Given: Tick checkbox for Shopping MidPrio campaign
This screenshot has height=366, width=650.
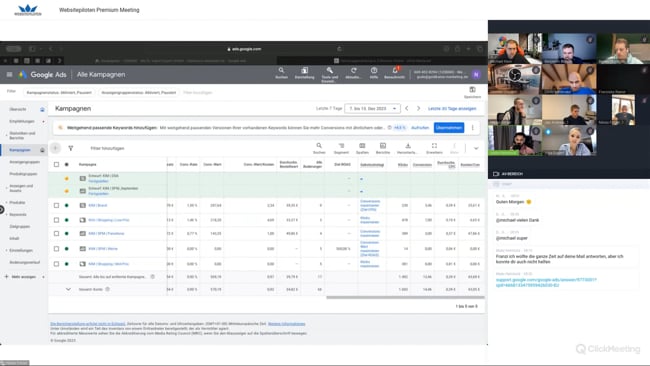Looking at the screenshot, I should (x=56, y=264).
